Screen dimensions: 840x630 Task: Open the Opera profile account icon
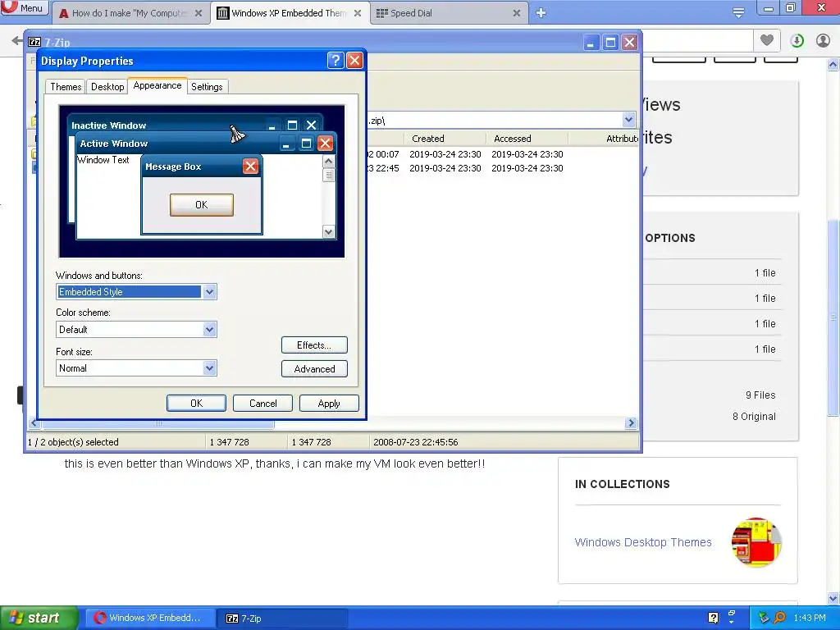pyautogui.click(x=823, y=40)
